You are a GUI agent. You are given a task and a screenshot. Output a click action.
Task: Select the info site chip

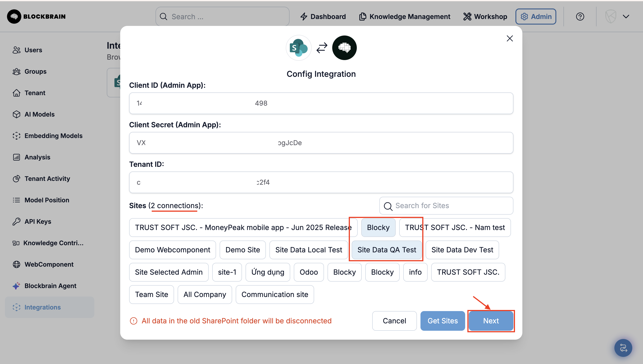415,272
